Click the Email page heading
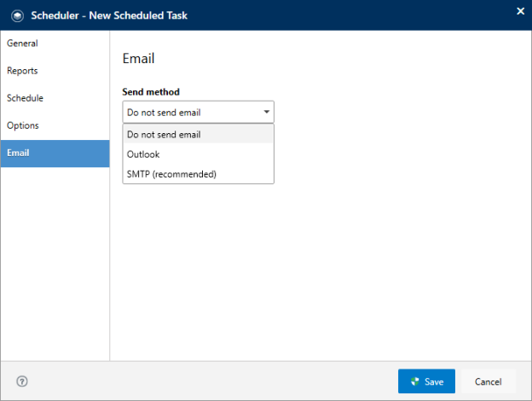532x401 pixels. click(138, 59)
